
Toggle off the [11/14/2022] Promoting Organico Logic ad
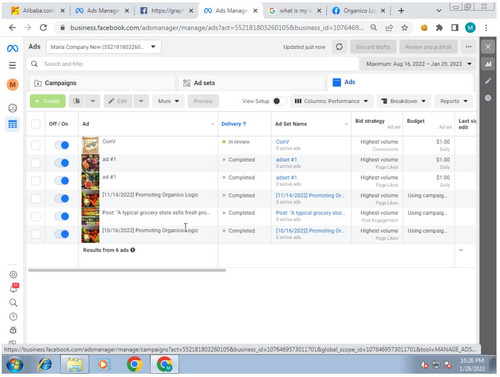[62, 199]
